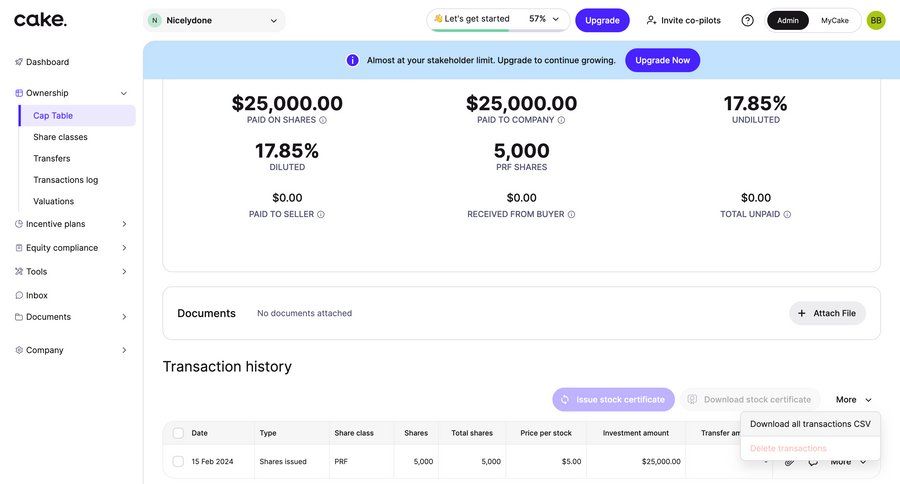Click the Cake logo
The width and height of the screenshot is (900, 484).
pos(41,20)
